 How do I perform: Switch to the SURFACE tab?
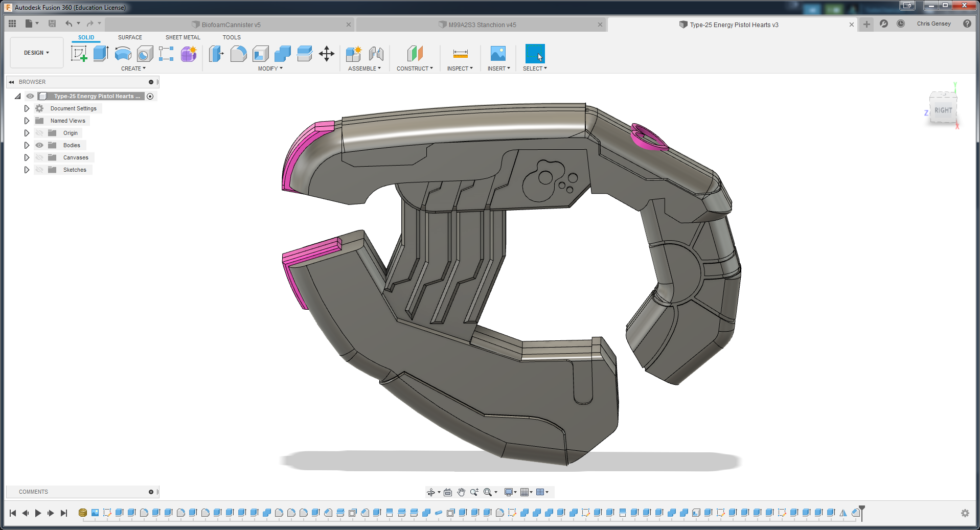pos(130,37)
